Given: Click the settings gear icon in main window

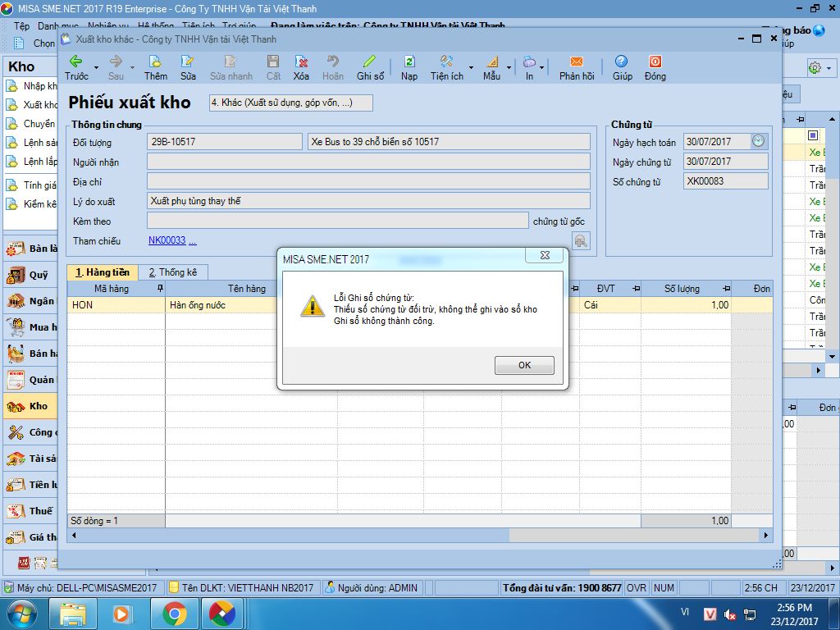Looking at the screenshot, I should point(815,67).
